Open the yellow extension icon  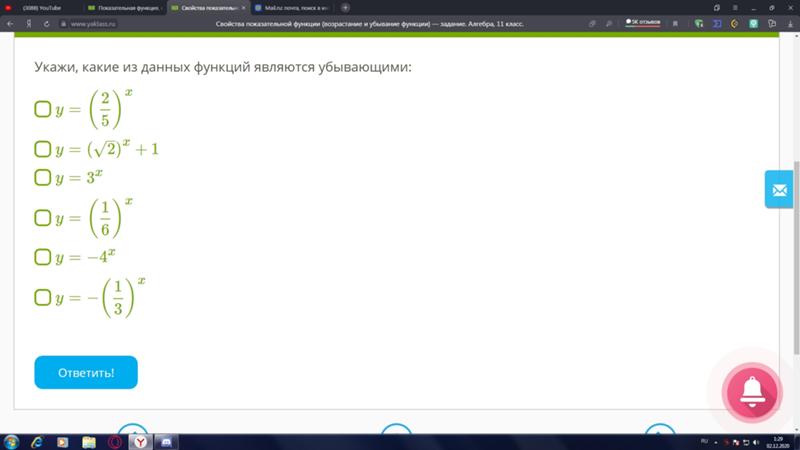735,24
